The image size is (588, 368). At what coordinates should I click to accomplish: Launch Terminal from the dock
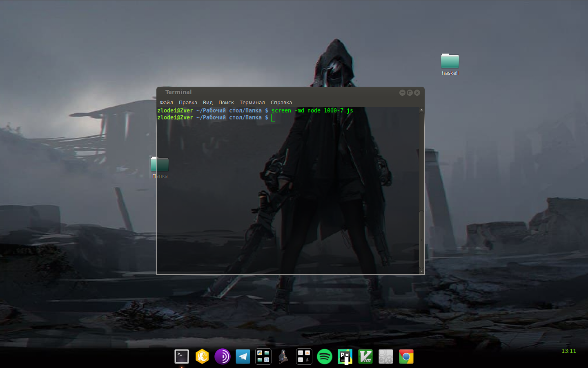click(x=182, y=357)
